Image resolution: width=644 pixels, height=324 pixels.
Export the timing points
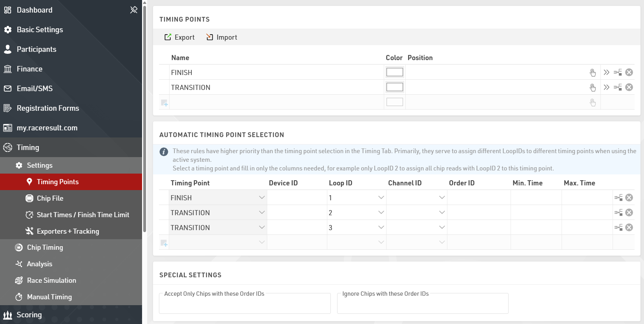(x=179, y=37)
